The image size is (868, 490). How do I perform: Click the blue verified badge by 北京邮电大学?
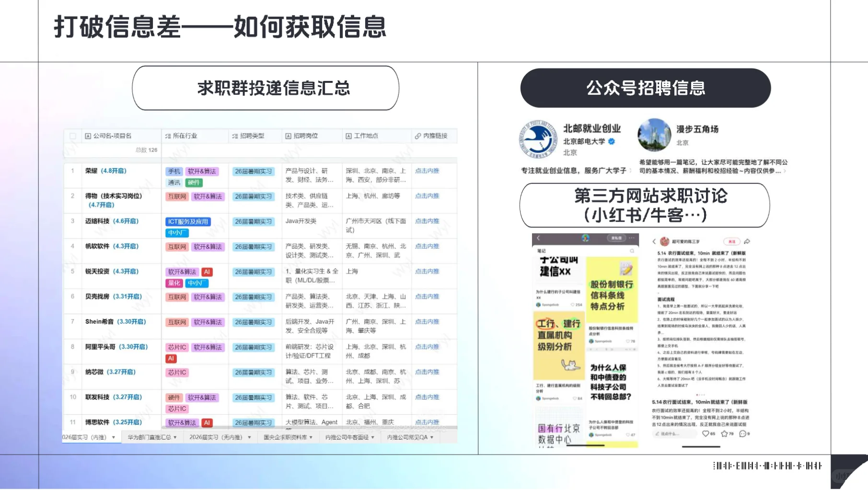coord(612,141)
